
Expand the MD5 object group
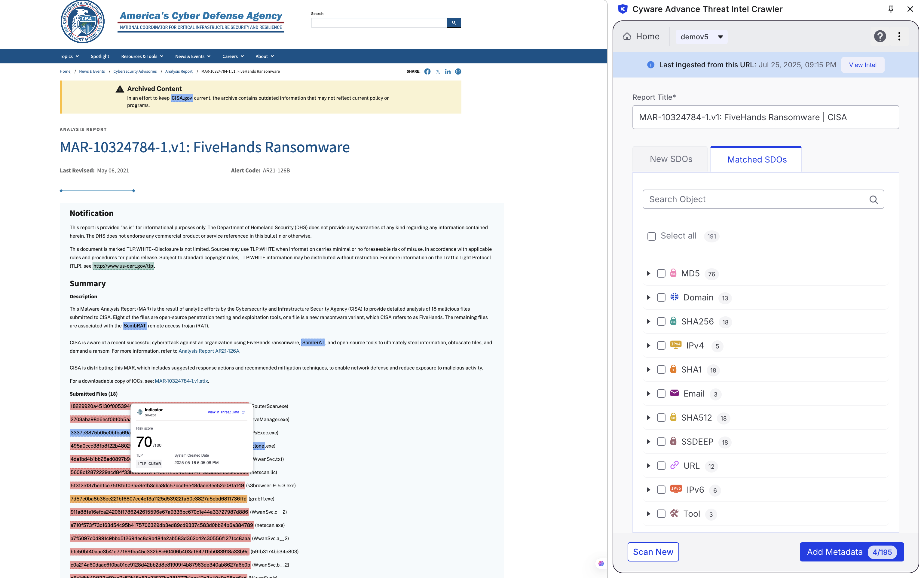[648, 273]
